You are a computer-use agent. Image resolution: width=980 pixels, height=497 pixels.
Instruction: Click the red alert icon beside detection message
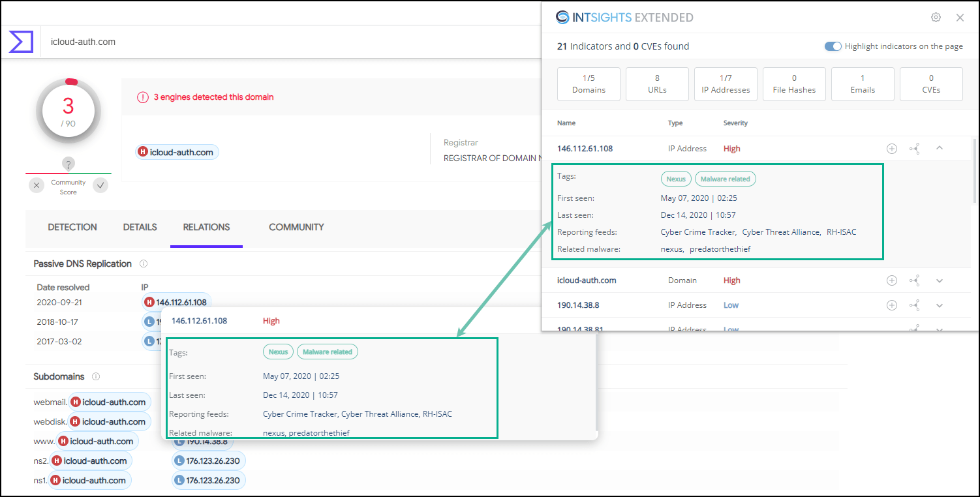tap(143, 97)
